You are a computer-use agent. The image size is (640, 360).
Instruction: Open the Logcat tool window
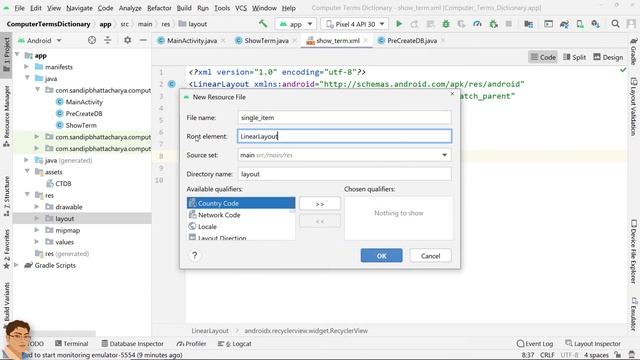pos(234,344)
